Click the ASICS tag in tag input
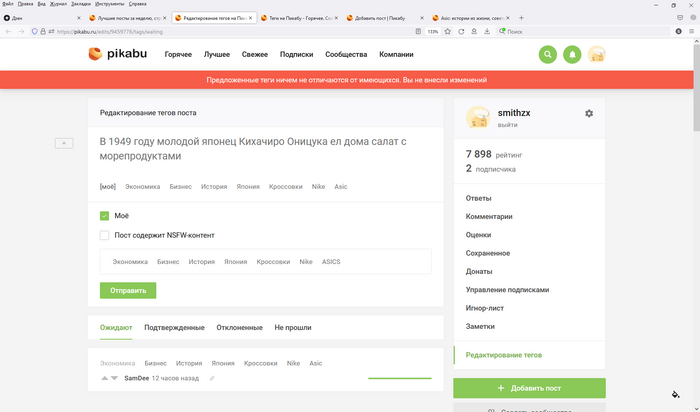The height and width of the screenshot is (412, 700). click(331, 262)
